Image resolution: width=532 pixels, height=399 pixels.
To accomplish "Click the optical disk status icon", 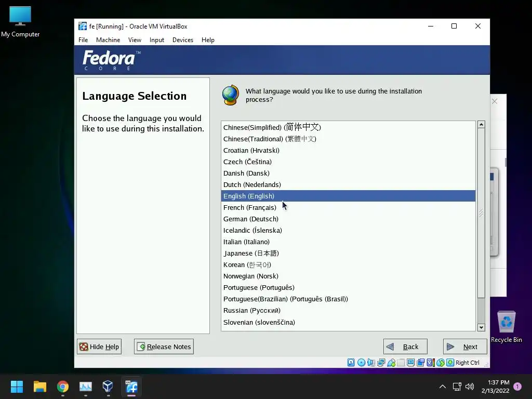I will (362, 363).
